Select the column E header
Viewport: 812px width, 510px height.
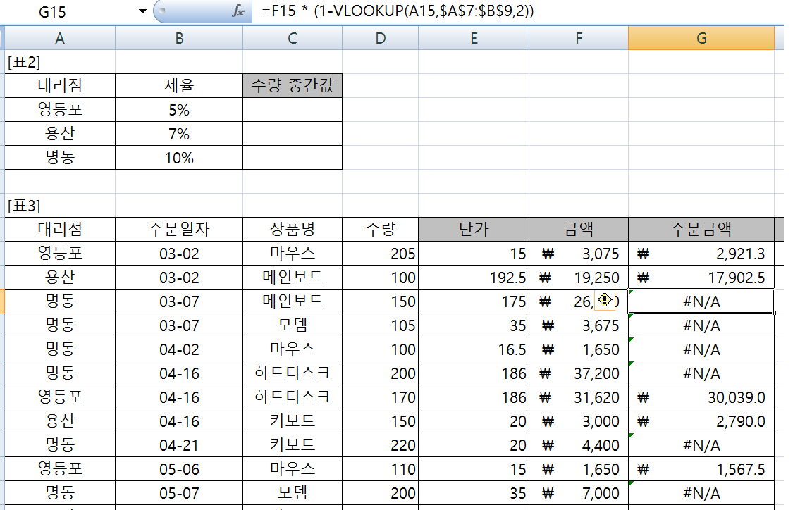[x=473, y=39]
